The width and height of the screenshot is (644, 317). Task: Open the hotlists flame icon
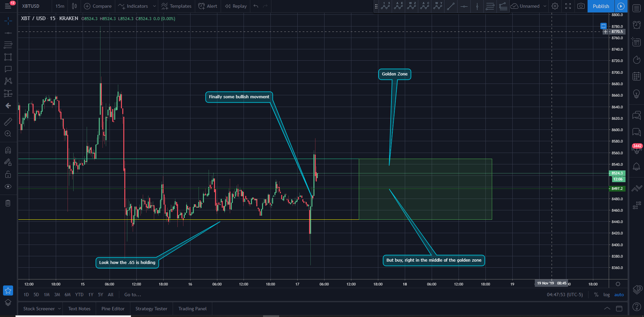pyautogui.click(x=637, y=59)
